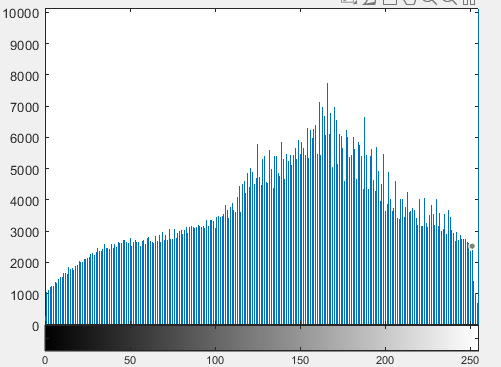Click the y-axis label 9000

pos(24,45)
